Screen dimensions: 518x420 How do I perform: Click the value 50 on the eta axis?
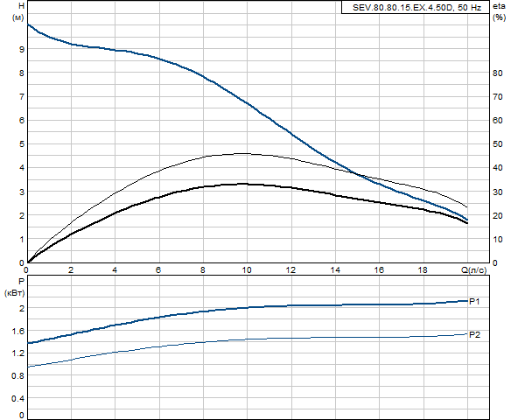click(x=497, y=144)
